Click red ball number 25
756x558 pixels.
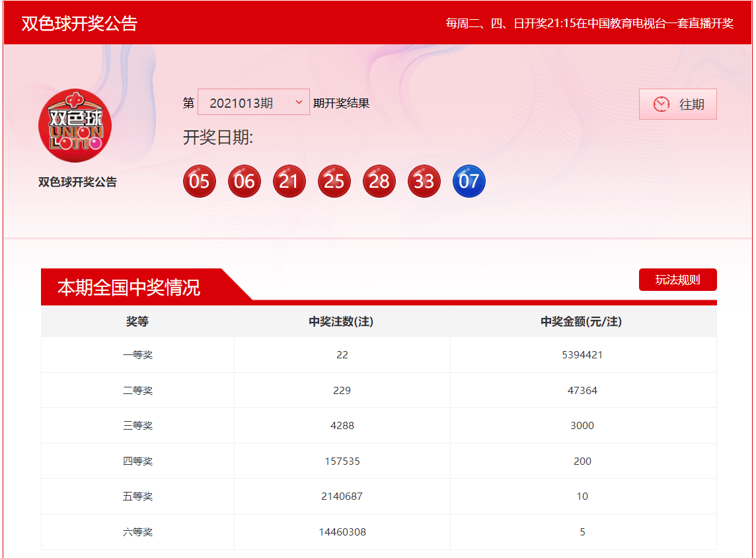pos(334,181)
